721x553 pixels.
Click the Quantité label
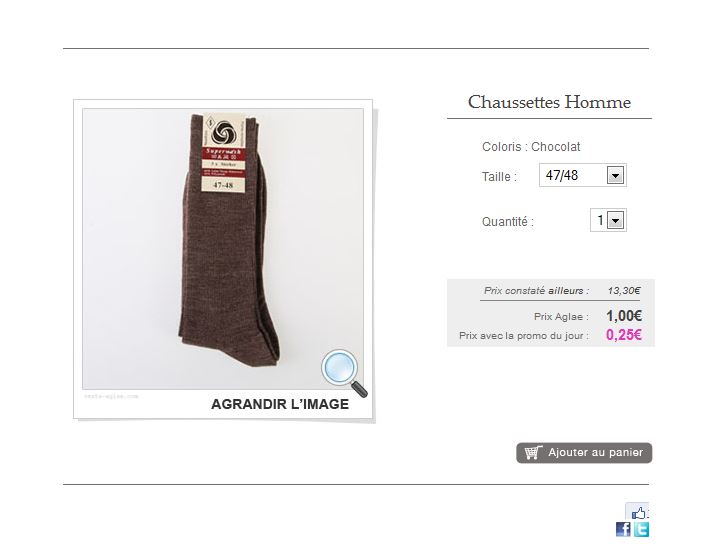coord(508,222)
